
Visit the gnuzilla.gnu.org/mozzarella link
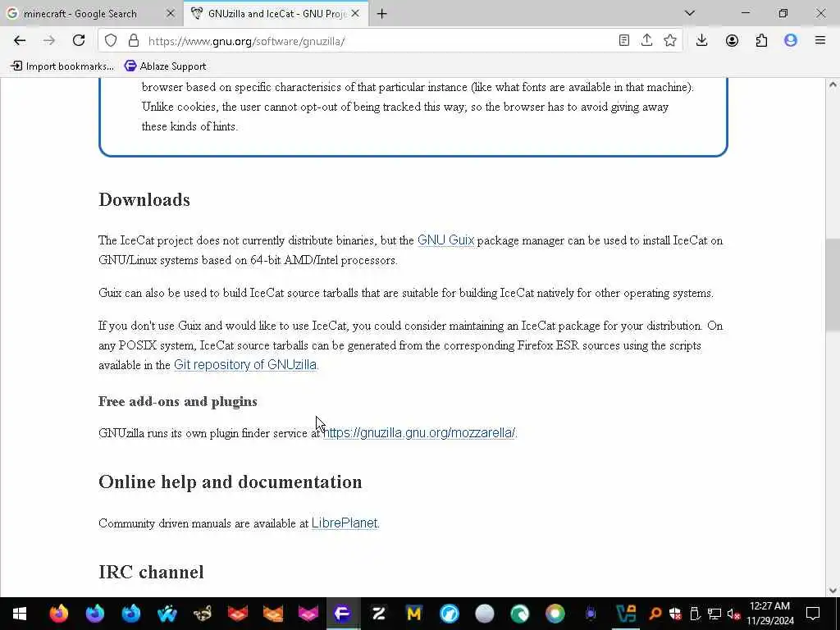419,433
